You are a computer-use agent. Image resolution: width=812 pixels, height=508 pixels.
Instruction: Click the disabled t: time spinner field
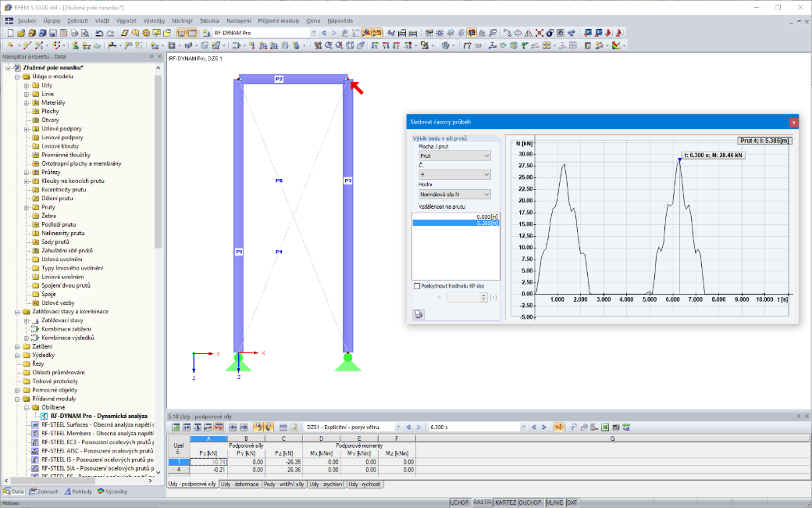pos(467,298)
